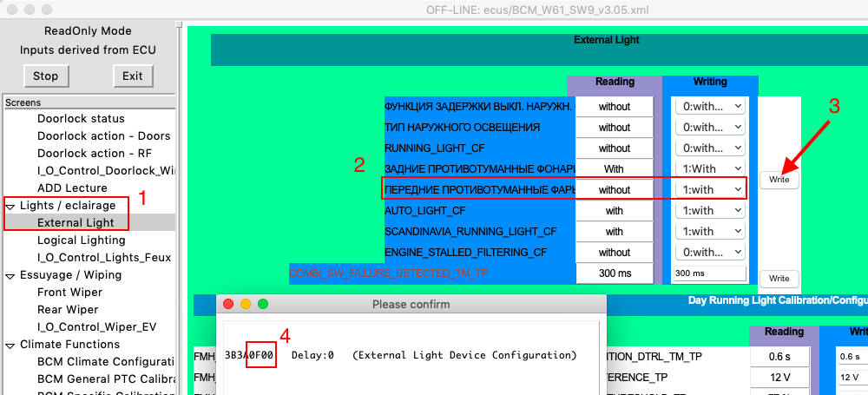868x395 pixels.
Task: Open I_O_Control_Lights_Feux screen
Action: click(104, 258)
